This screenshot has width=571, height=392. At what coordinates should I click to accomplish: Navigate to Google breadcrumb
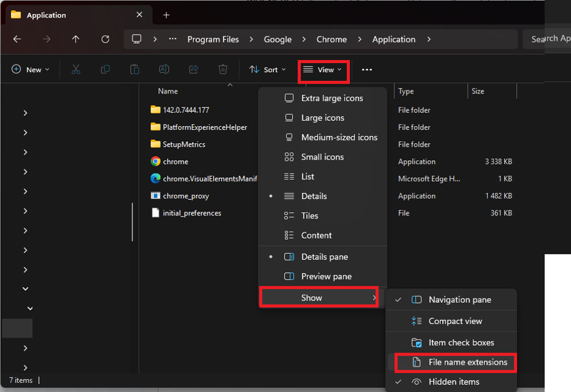(278, 39)
